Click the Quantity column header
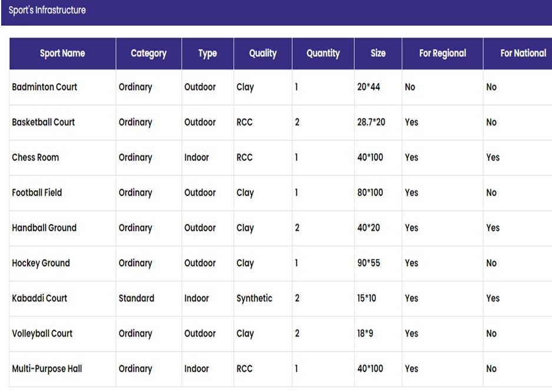Image resolution: width=552 pixels, height=392 pixels. (x=323, y=54)
